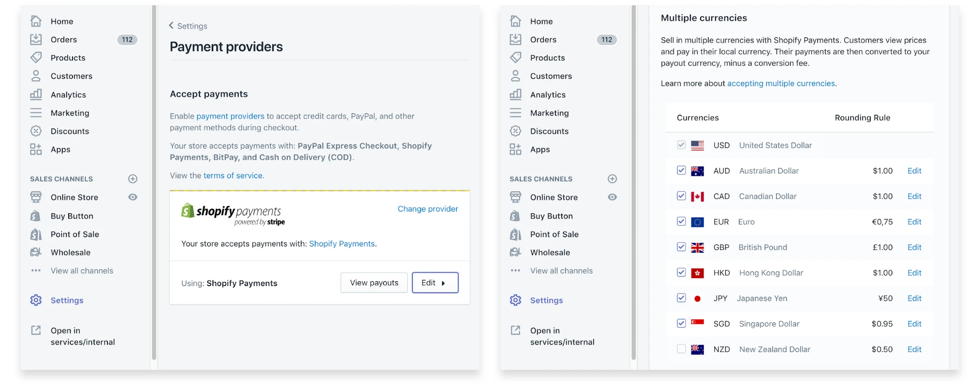This screenshot has height=391, width=980.
Task: Click Point of Sale icon, left window
Action: pyautogui.click(x=36, y=234)
